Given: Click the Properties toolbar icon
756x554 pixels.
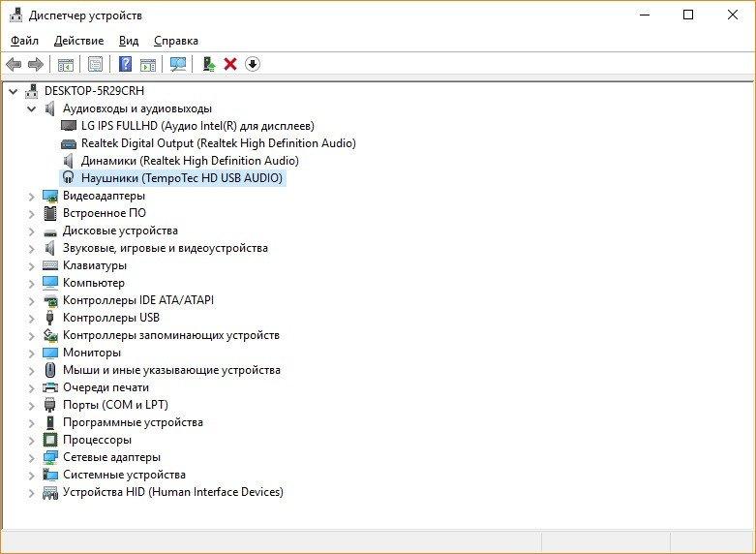Looking at the screenshot, I should tap(95, 64).
